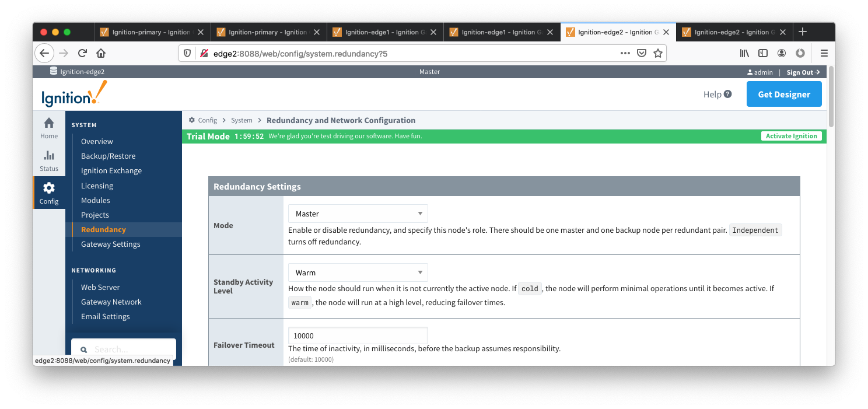Switch to the second Ignition-edge1 tab
Screen dimensions: 868x409
(502, 32)
